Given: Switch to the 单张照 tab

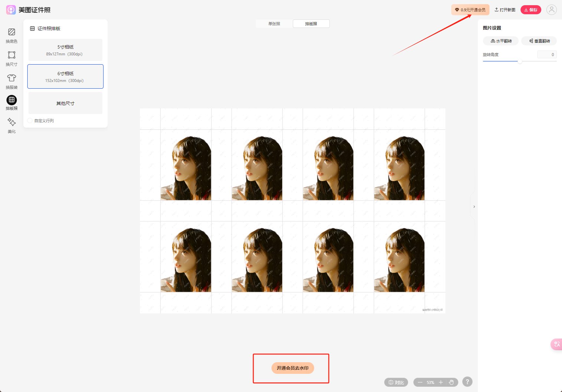Looking at the screenshot, I should tap(274, 24).
